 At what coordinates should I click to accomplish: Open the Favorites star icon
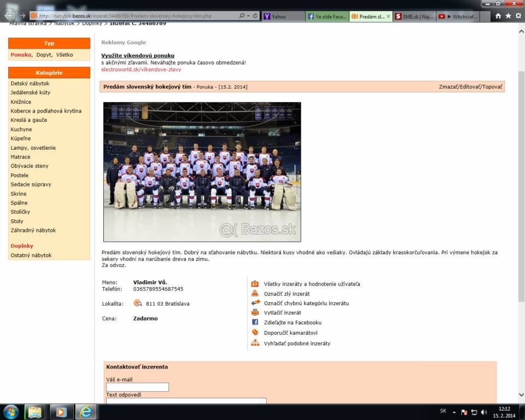[508, 16]
